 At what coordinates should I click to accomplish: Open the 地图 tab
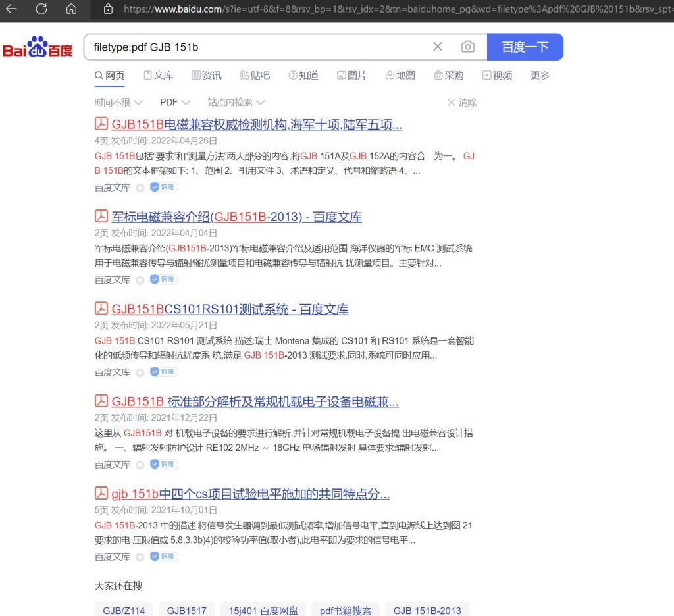400,76
